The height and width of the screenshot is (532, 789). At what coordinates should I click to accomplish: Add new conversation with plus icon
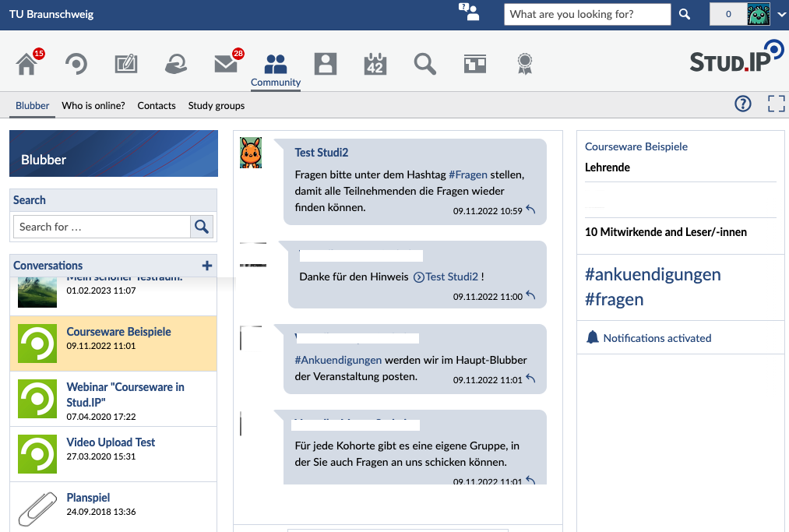coord(207,266)
